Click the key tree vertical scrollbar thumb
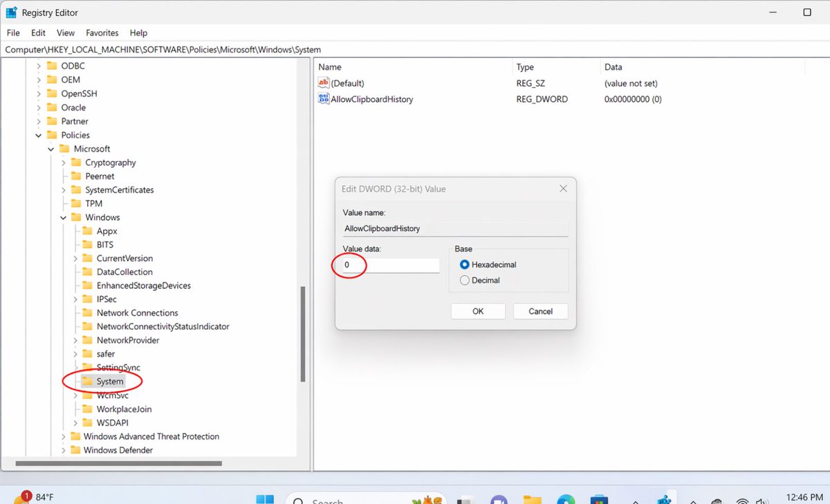Screen dimensions: 830x504 (x=302, y=335)
